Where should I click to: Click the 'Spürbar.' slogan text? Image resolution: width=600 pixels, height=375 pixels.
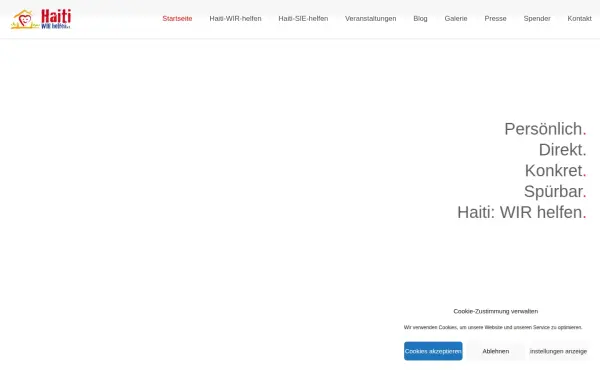click(555, 191)
